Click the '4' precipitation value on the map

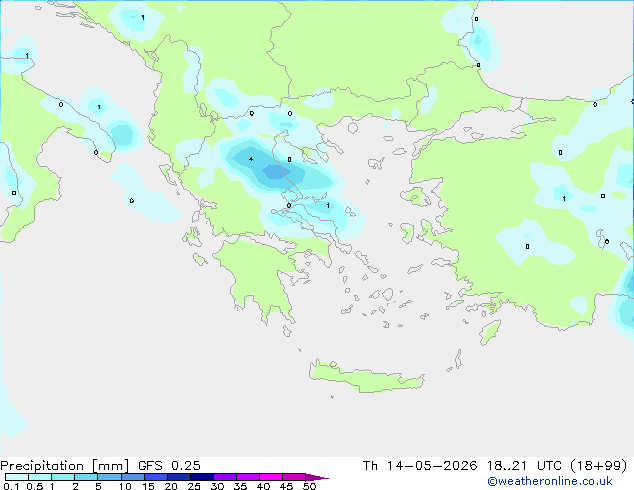point(251,159)
